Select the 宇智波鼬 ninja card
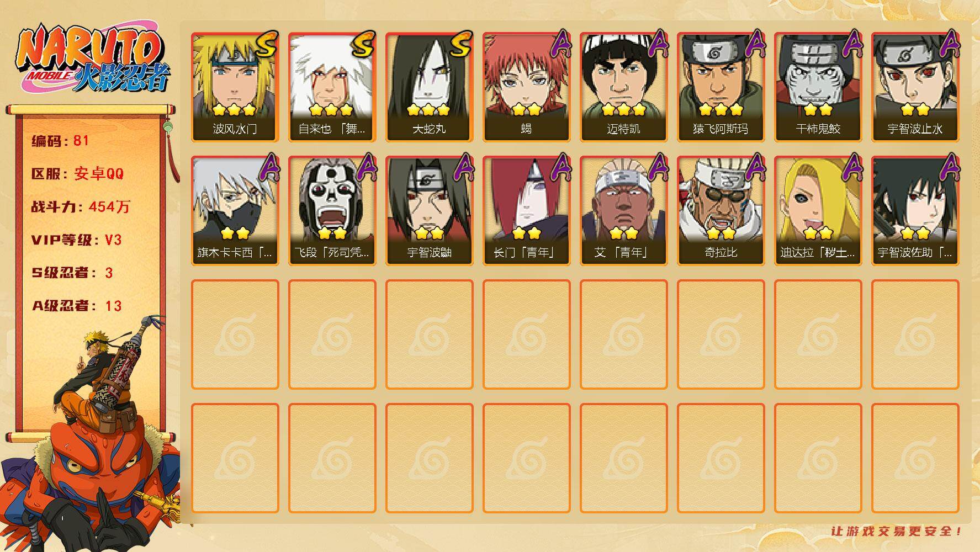This screenshot has width=980, height=552. [x=430, y=210]
